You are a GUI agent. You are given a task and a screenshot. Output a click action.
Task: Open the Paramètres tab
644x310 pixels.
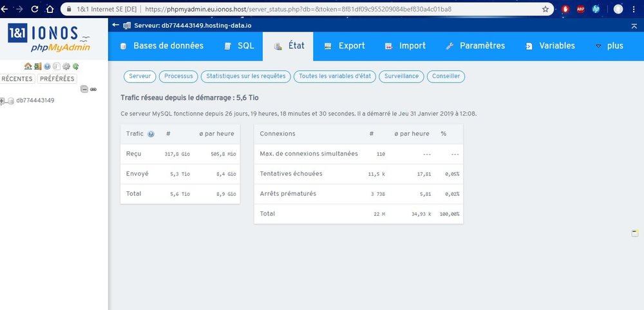tap(475, 46)
